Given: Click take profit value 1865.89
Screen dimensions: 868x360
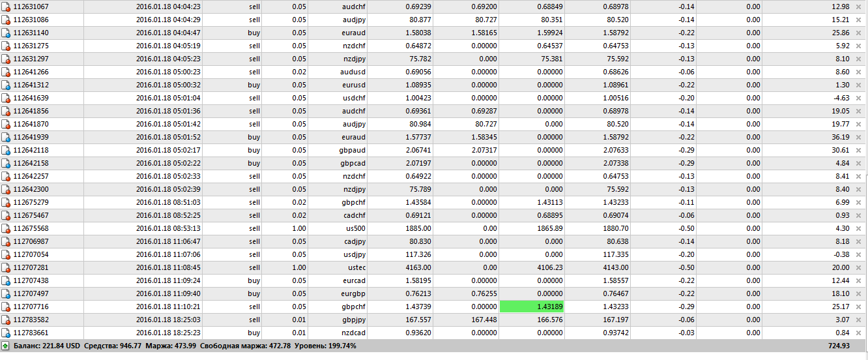Looking at the screenshot, I should click(x=551, y=228).
